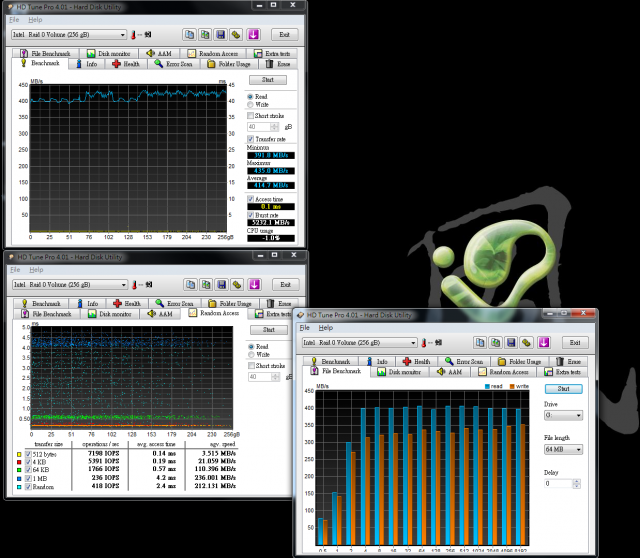
Task: Click the 5232.1 MB/s burst rate value
Action: 271,222
